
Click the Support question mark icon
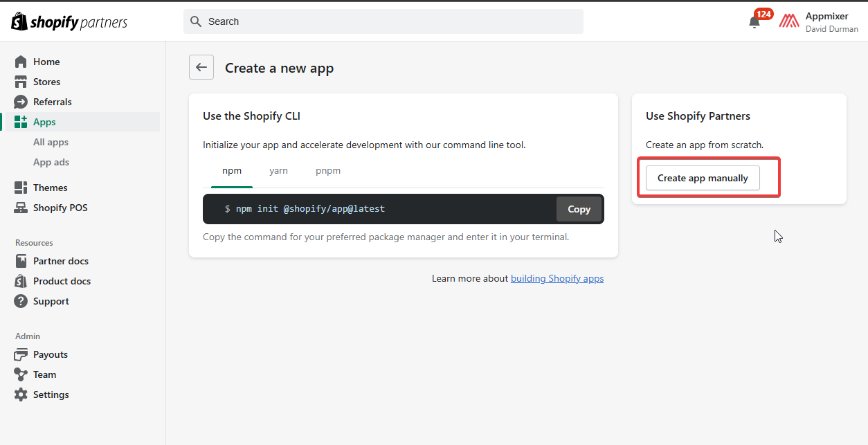(21, 301)
